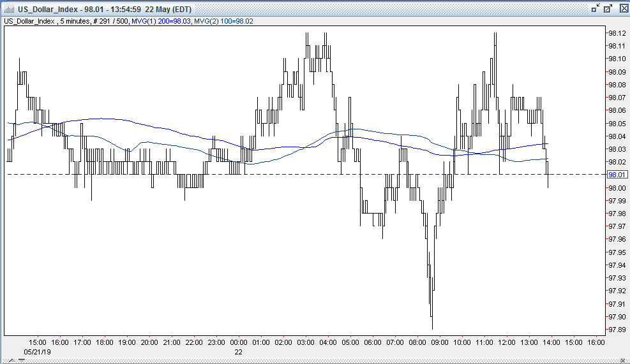This screenshot has height=364, width=630.
Task: Click the 08:00 time axis label
Action: pyautogui.click(x=417, y=342)
